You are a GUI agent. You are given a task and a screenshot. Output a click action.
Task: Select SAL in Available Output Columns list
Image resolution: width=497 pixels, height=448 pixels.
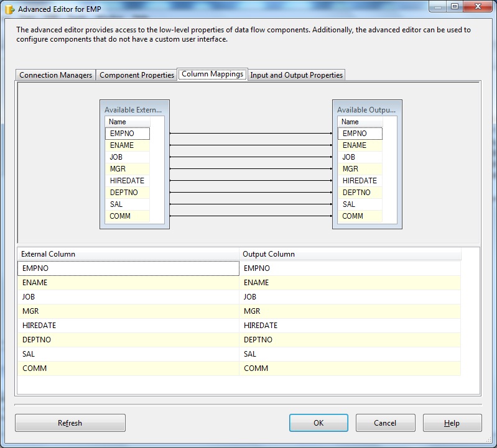(360, 204)
